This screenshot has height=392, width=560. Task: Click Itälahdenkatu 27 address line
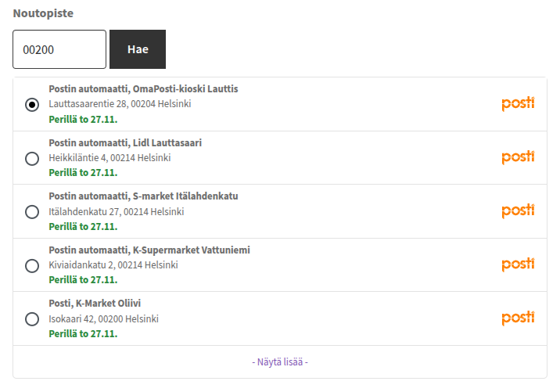click(x=116, y=212)
